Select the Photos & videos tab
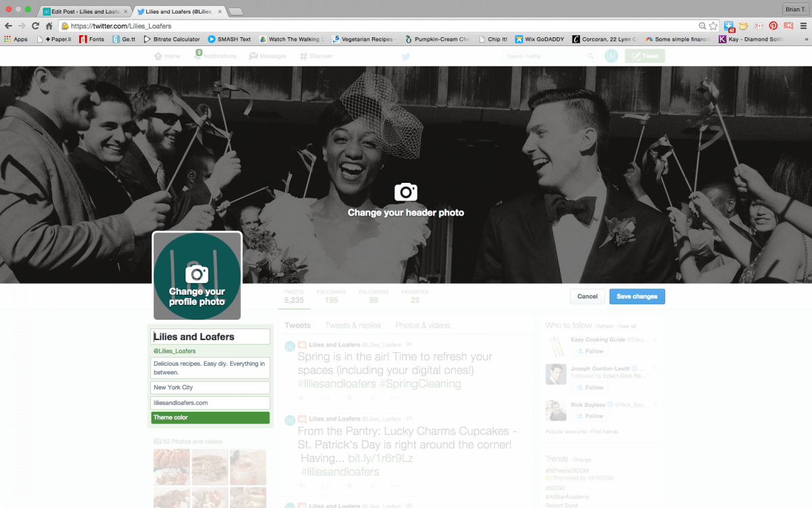812x508 pixels. point(423,325)
